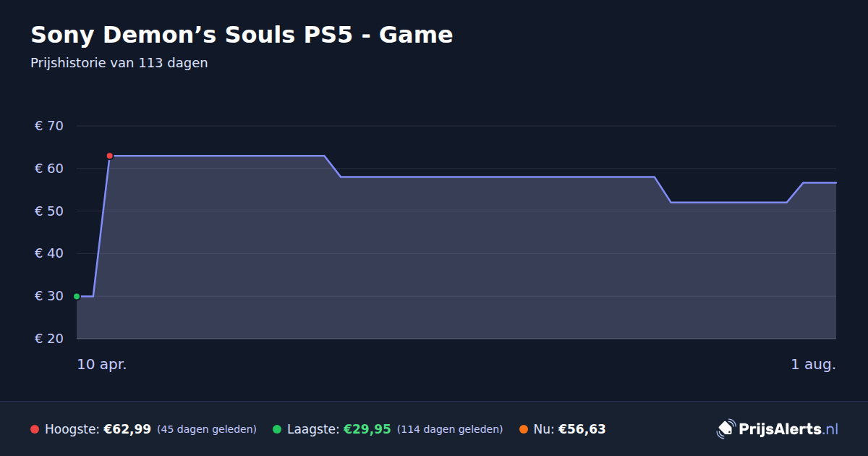The height and width of the screenshot is (456, 868).
Task: Click the highest price value €62,99
Action: (x=127, y=429)
